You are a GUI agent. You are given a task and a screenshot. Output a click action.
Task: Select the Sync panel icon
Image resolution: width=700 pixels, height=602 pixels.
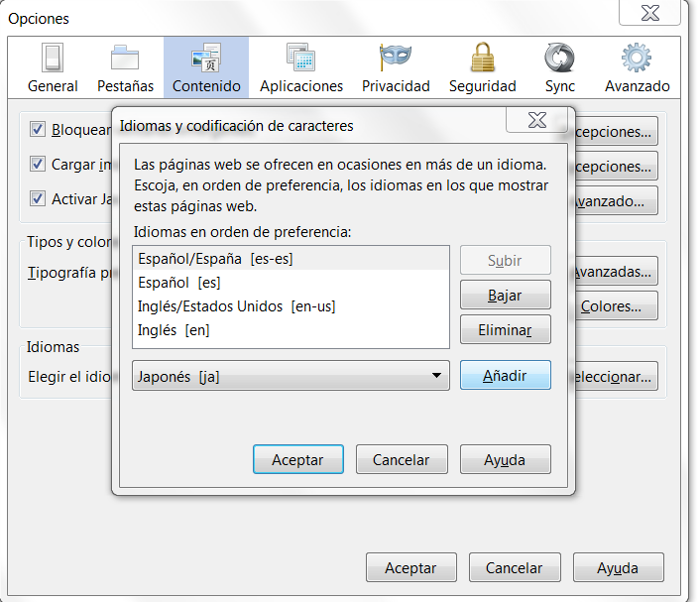click(x=560, y=59)
